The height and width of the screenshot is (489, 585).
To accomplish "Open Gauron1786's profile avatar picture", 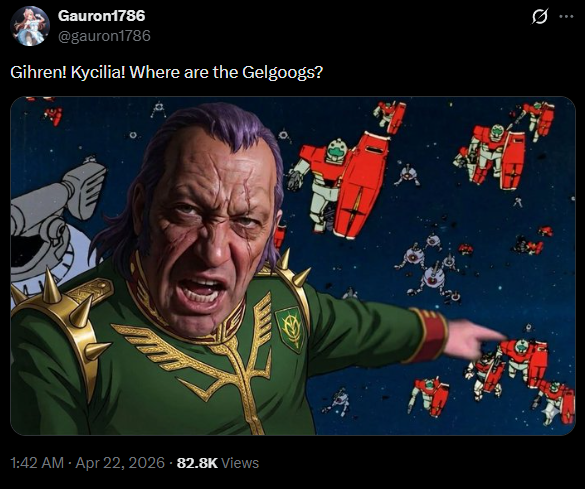I will (30, 26).
